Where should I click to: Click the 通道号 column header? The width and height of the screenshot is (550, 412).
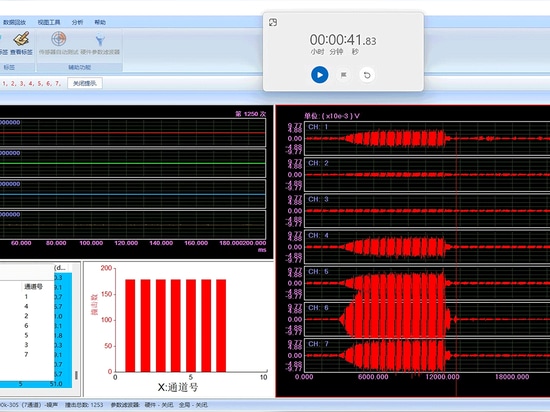(33, 286)
